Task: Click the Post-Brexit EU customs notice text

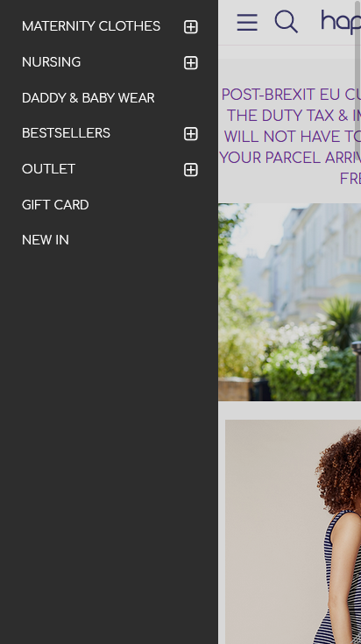Action: [x=290, y=137]
